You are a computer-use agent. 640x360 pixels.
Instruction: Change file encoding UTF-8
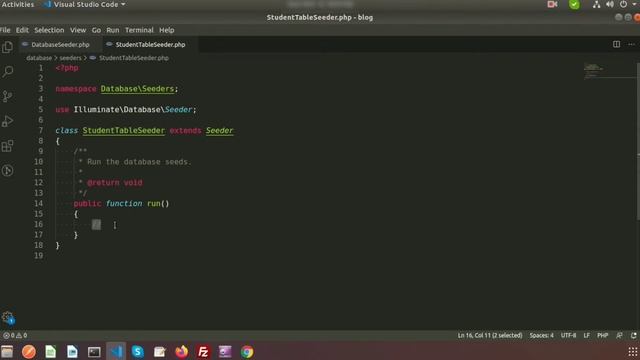point(568,335)
